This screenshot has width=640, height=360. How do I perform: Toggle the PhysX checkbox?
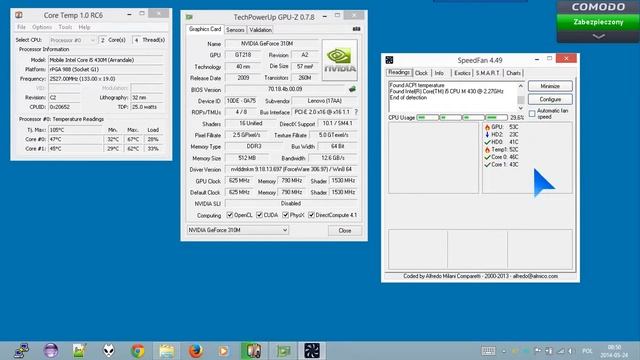285,215
